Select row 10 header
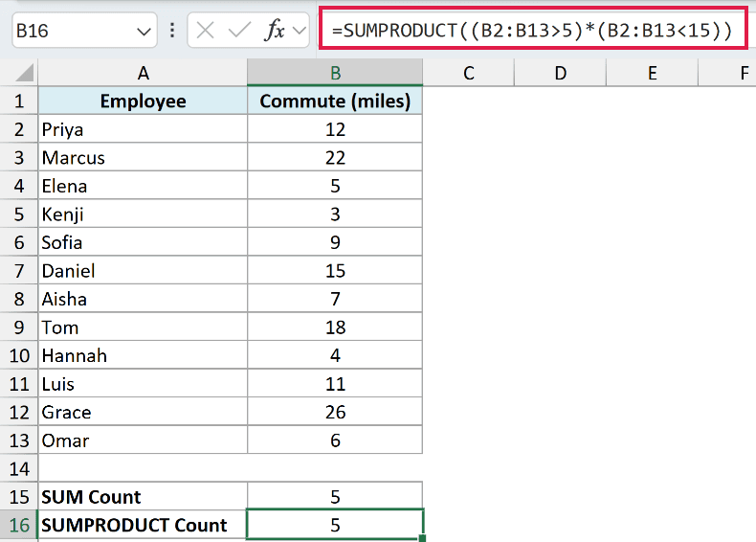 19,355
